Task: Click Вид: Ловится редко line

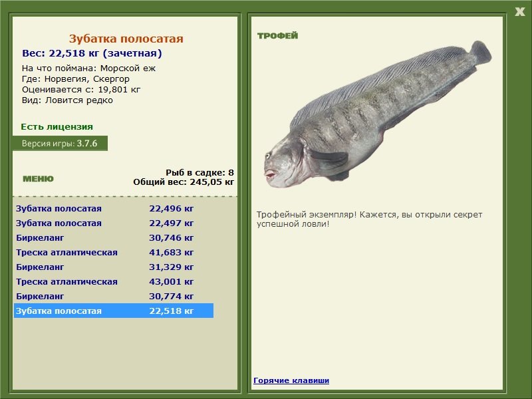Action: (x=67, y=100)
